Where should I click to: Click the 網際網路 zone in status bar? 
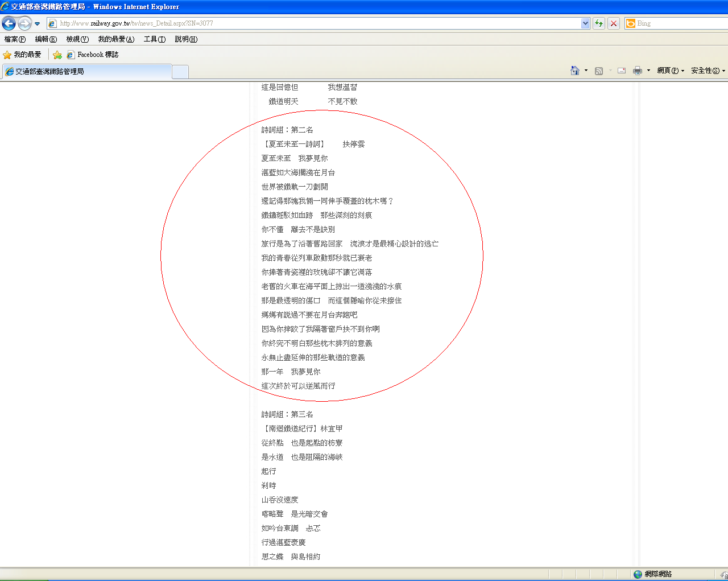click(x=658, y=574)
